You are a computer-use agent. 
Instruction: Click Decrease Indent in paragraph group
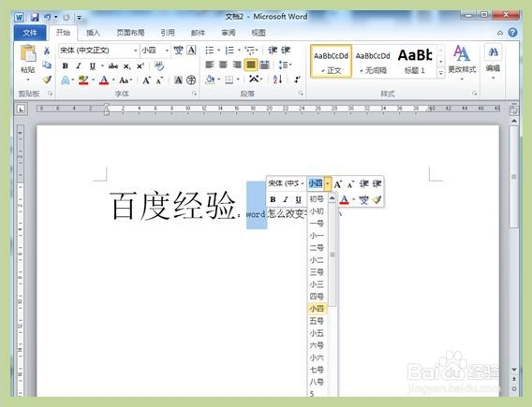click(273, 51)
